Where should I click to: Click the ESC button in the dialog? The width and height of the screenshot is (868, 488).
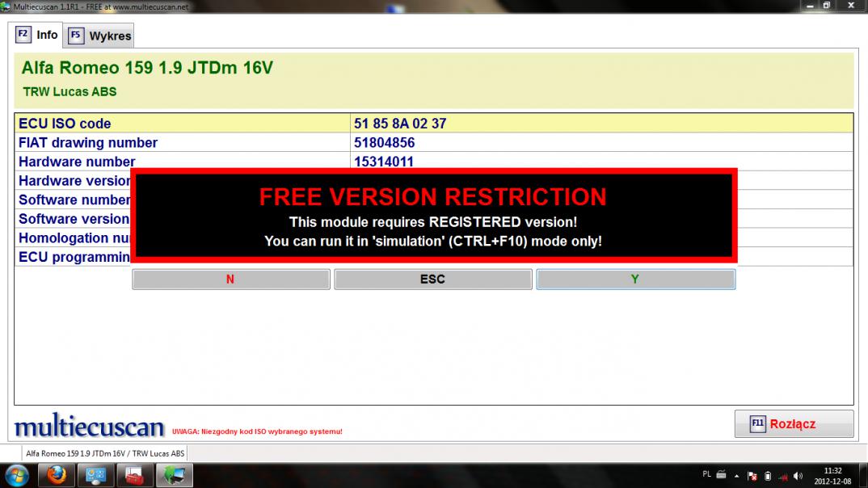pyautogui.click(x=433, y=280)
